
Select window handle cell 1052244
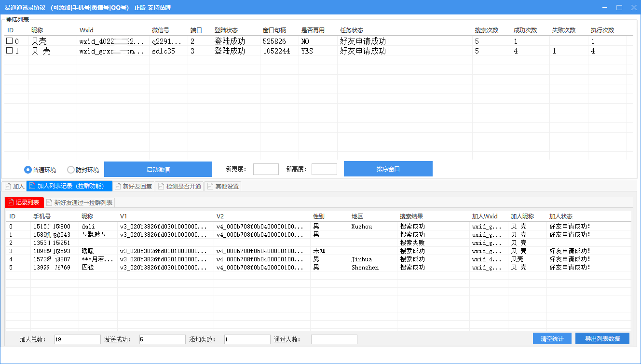276,51
